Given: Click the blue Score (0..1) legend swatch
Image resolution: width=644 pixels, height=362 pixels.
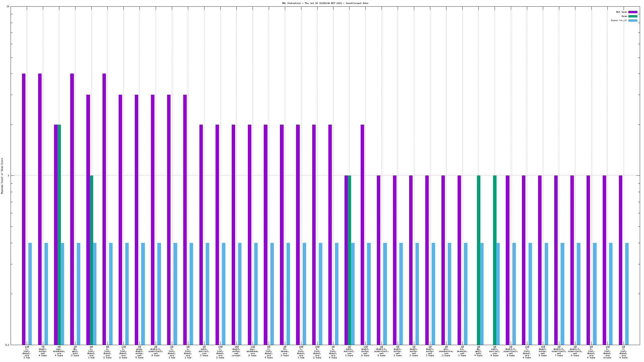Looking at the screenshot, I should pyautogui.click(x=633, y=20).
